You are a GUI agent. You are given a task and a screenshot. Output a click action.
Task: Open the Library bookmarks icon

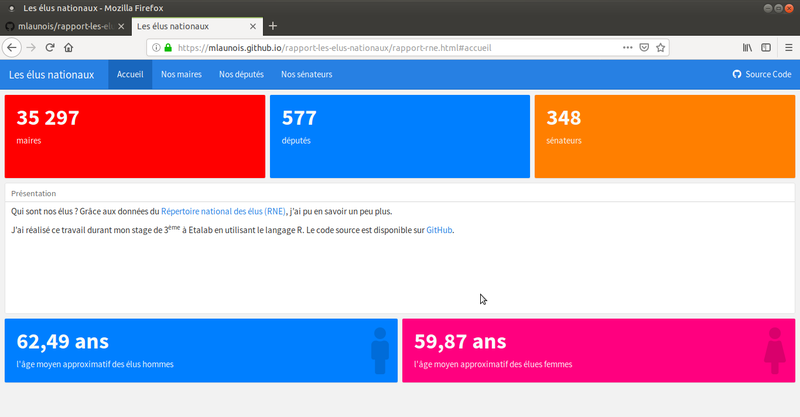(x=747, y=47)
